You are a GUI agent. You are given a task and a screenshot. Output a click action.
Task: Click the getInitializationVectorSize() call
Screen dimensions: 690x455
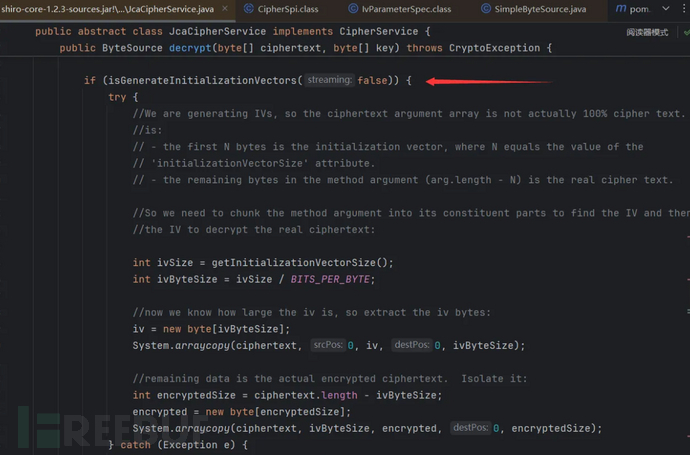tap(302, 263)
